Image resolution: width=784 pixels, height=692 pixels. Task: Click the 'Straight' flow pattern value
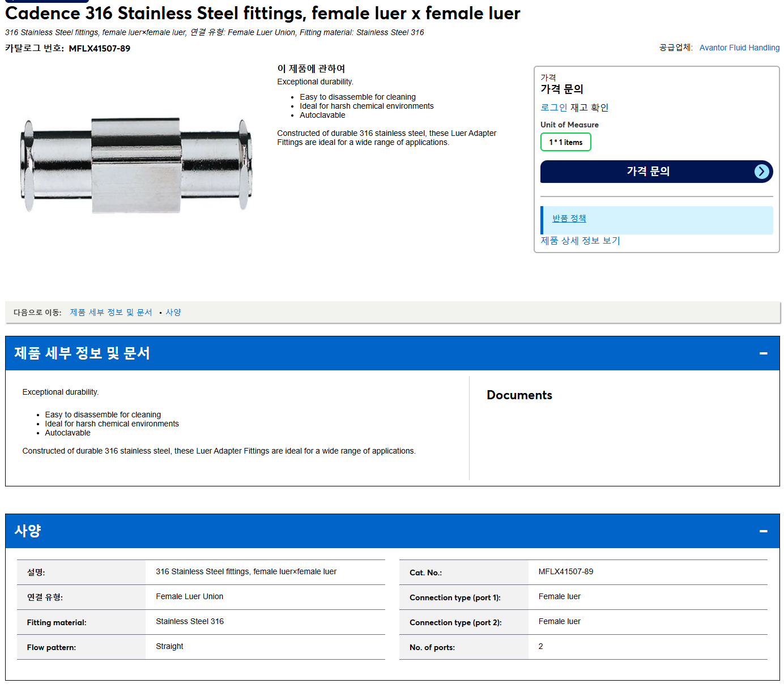pyautogui.click(x=169, y=647)
